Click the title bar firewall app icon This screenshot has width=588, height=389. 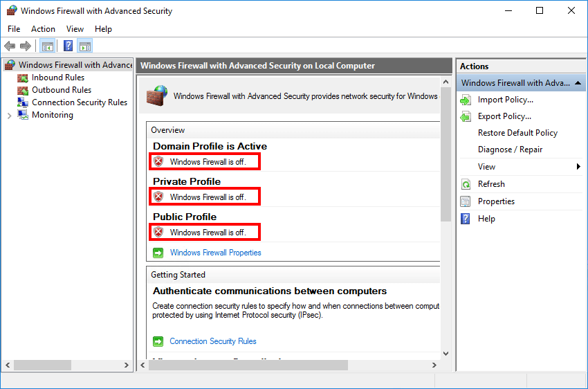[x=12, y=10]
